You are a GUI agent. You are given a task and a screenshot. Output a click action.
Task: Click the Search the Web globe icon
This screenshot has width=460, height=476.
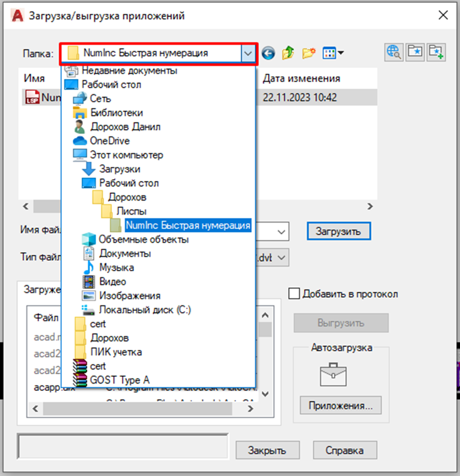(394, 52)
